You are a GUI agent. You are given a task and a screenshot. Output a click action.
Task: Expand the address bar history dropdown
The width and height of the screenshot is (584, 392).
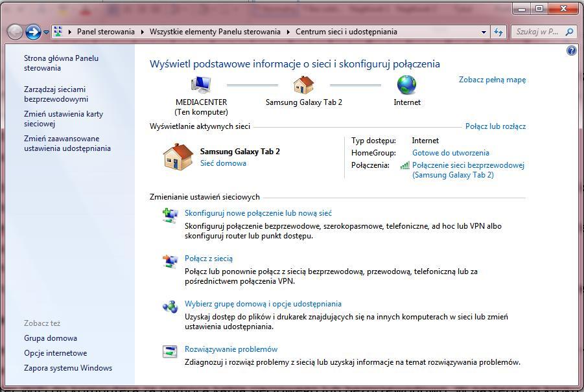click(484, 32)
